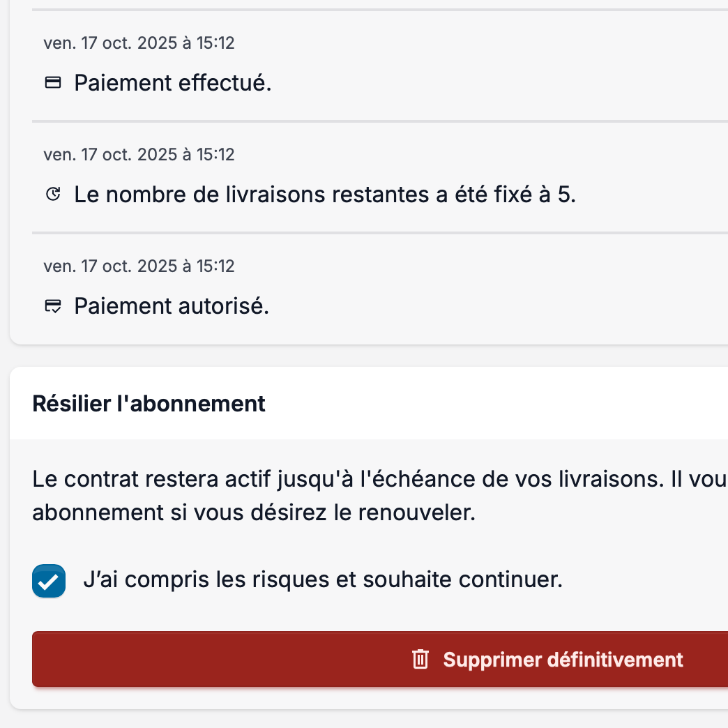Click the white checkmark in the blue box
This screenshot has width=728, height=728.
coord(48,582)
